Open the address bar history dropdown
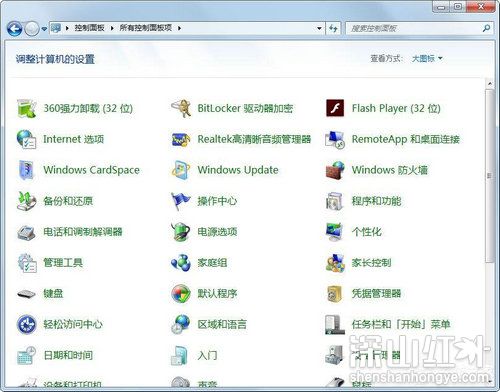The height and width of the screenshot is (392, 500). click(x=319, y=28)
